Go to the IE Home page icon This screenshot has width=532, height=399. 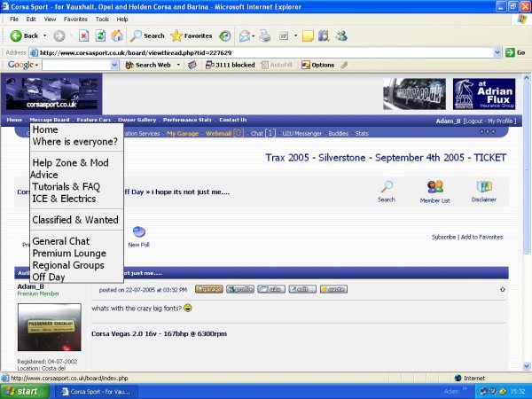118,35
